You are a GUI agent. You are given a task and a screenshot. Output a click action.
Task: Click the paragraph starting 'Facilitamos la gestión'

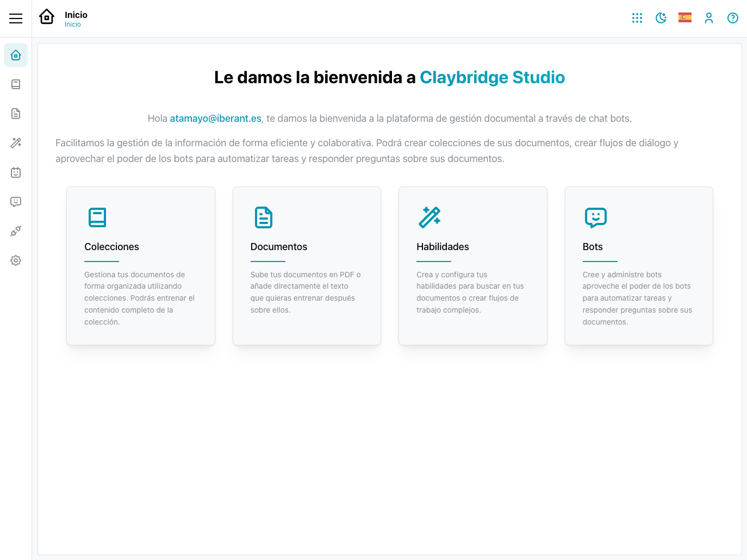[367, 151]
